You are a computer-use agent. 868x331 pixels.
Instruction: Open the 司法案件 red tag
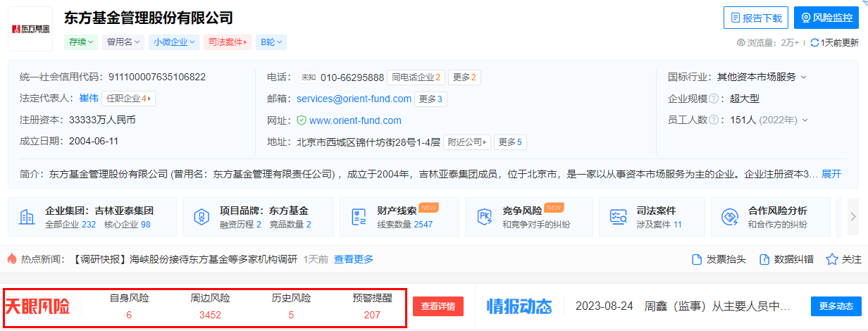point(228,42)
